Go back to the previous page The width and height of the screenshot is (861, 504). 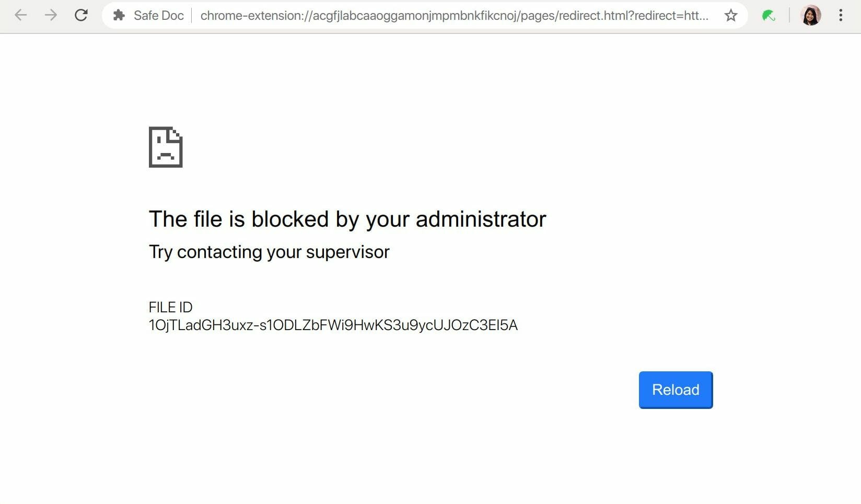21,15
